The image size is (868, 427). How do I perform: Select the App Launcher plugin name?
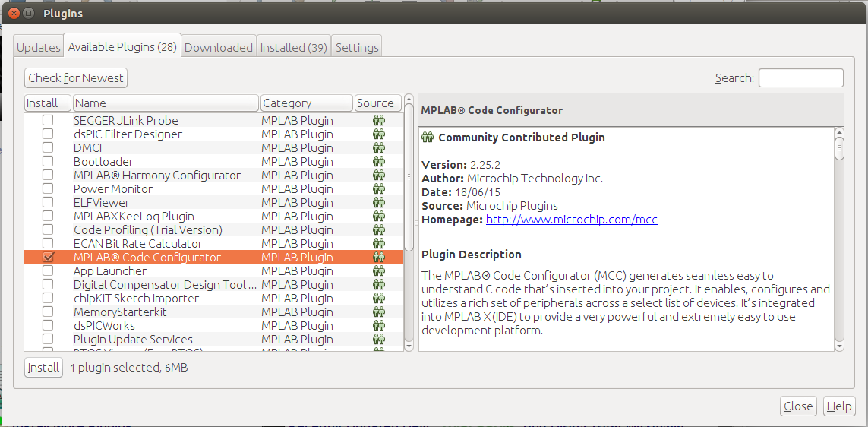pos(110,270)
